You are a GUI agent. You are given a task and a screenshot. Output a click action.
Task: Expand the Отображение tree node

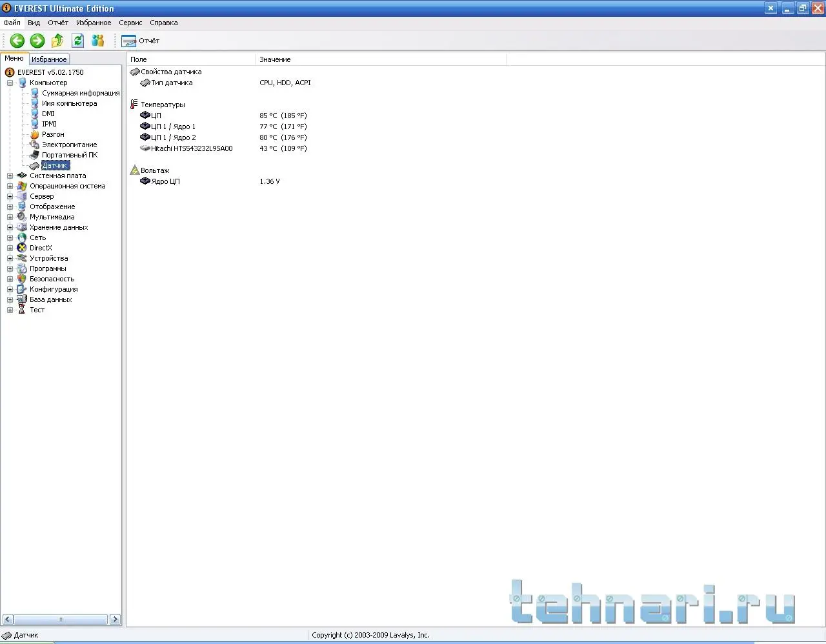point(10,206)
